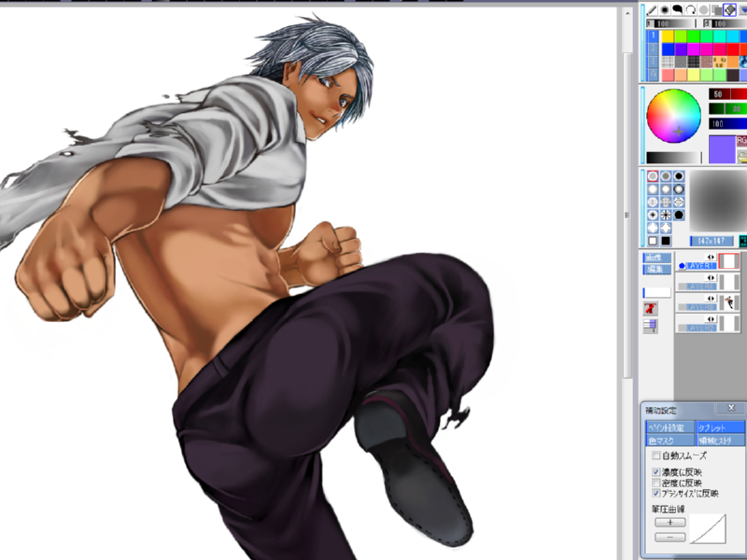
Task: Select the airbrush soft brush tool
Action: pyautogui.click(x=665, y=10)
